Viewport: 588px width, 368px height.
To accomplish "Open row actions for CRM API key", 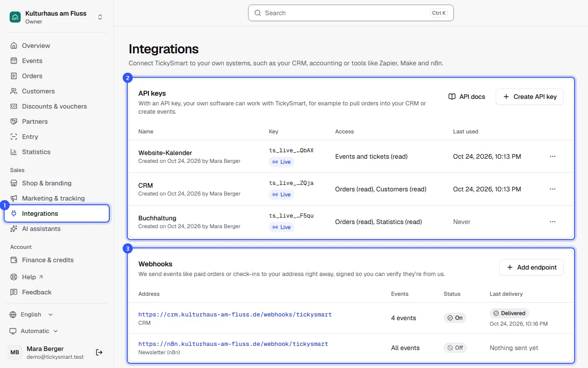I will (x=553, y=189).
